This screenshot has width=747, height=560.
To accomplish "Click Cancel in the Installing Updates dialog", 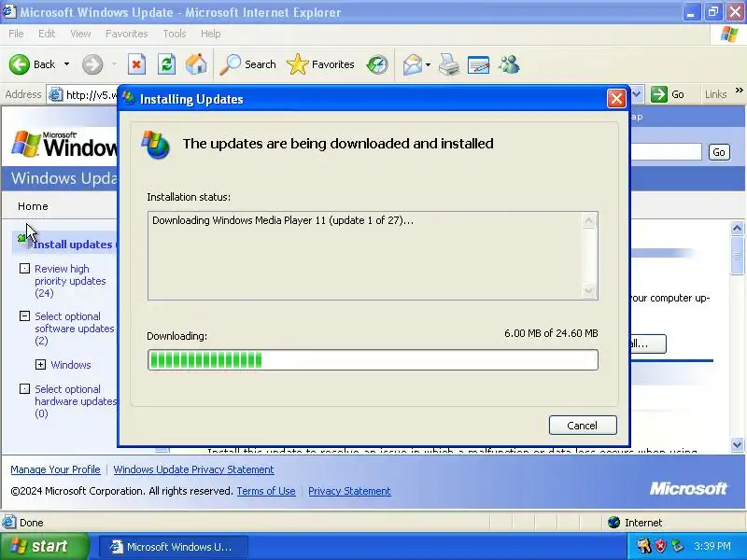I will [583, 426].
